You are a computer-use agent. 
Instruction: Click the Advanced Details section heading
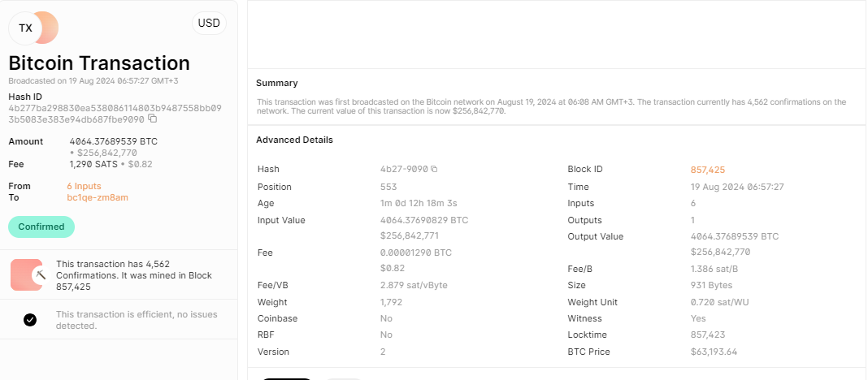click(x=294, y=140)
